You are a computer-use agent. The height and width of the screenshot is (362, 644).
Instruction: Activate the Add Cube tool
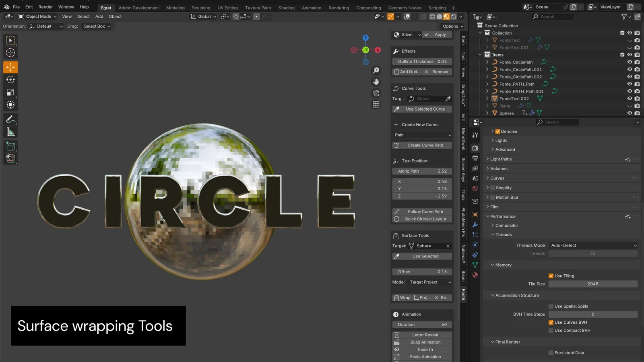[10, 146]
